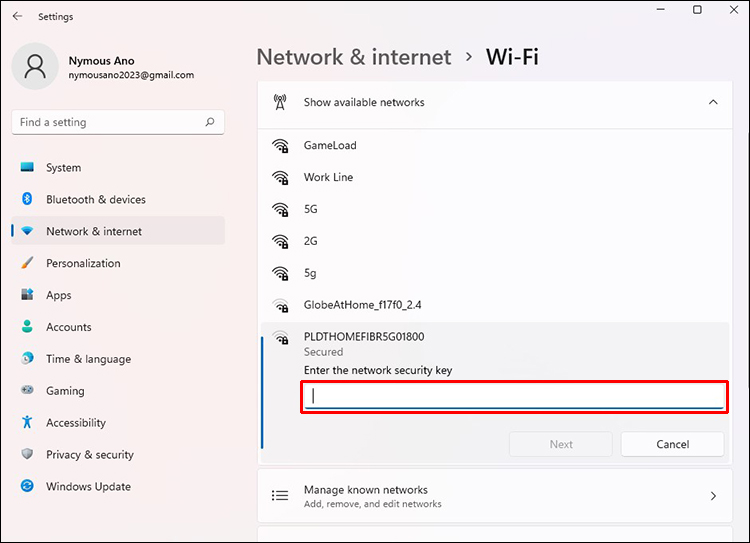Open the System settings page
Image resolution: width=750 pixels, height=543 pixels.
pyautogui.click(x=64, y=167)
